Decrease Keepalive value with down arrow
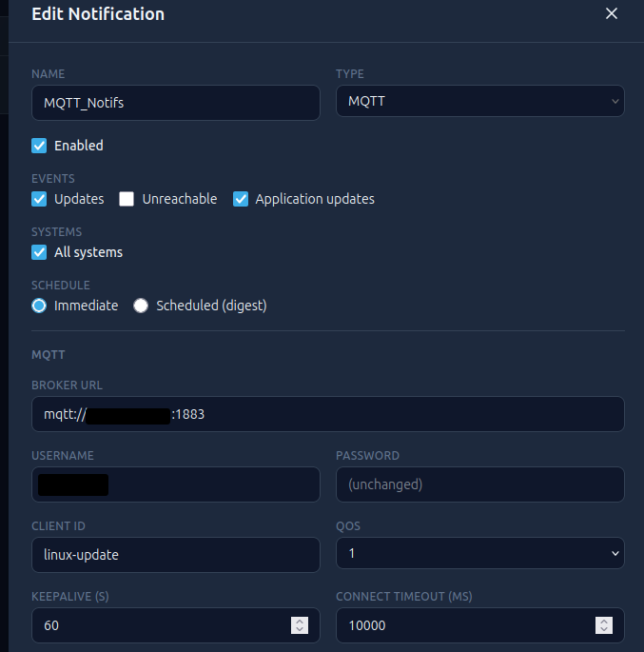This screenshot has width=644, height=652. tap(300, 629)
